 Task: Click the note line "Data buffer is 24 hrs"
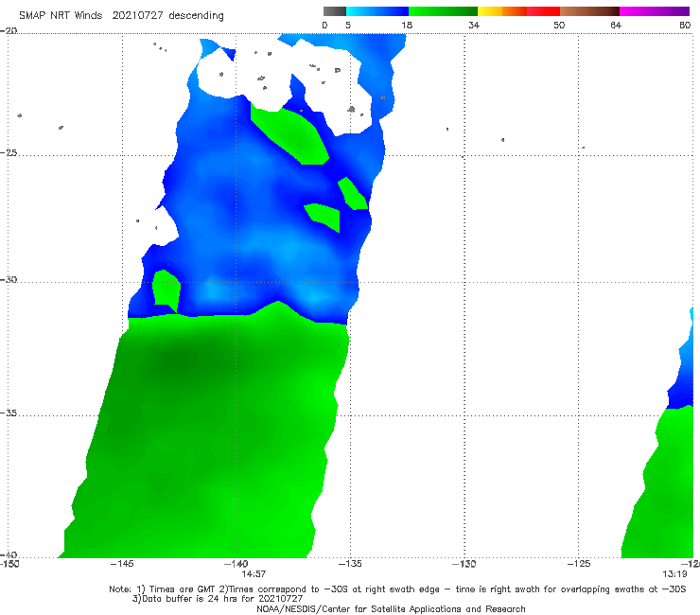coord(188,599)
